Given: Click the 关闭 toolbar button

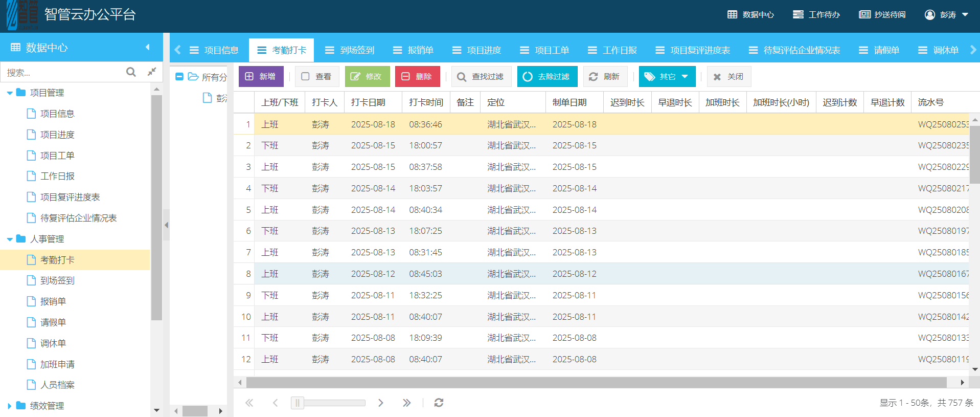Looking at the screenshot, I should coord(729,77).
